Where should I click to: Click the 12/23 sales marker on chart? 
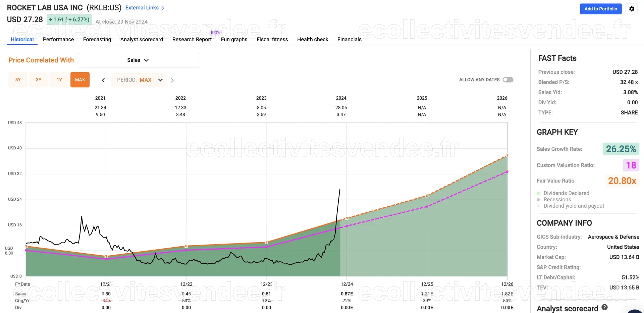(x=266, y=243)
